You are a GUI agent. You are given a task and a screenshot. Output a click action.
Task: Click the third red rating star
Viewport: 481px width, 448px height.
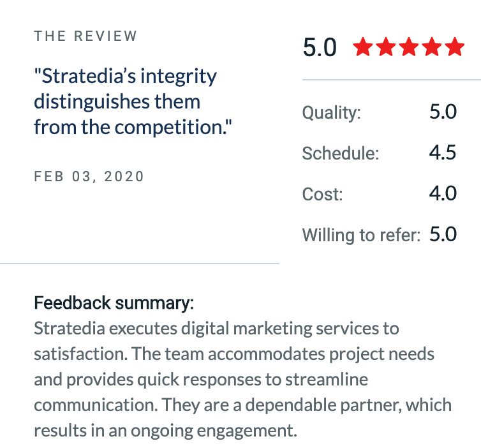[x=409, y=47]
